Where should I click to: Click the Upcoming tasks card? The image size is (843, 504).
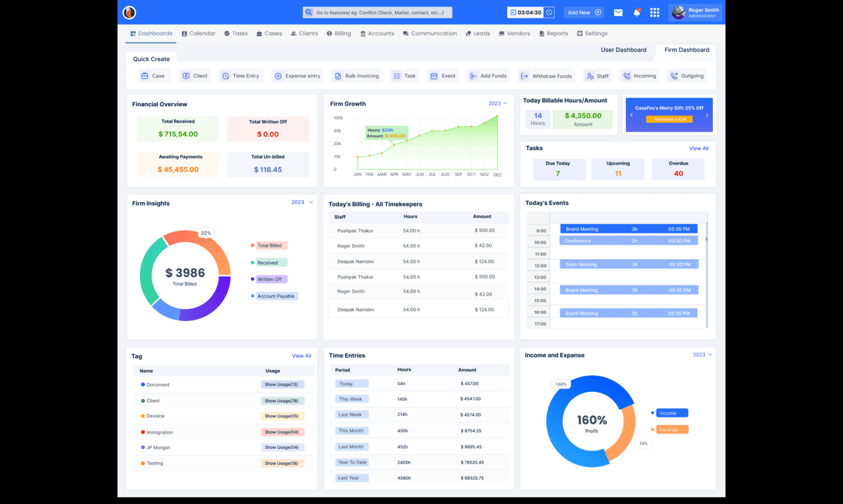[x=618, y=169]
